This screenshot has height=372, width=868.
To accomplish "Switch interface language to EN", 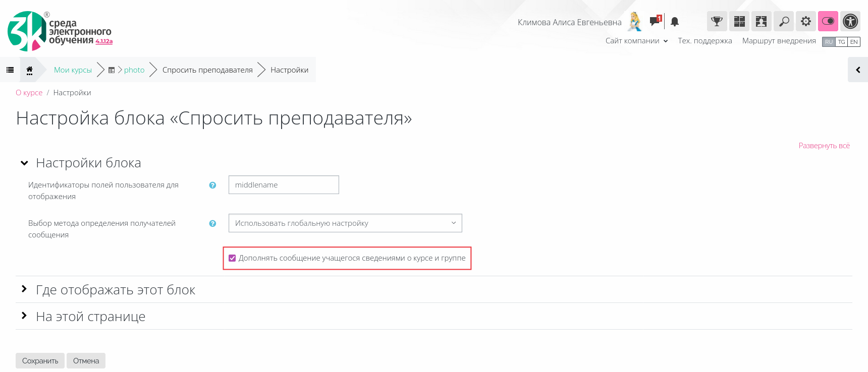I will pyautogui.click(x=854, y=42).
